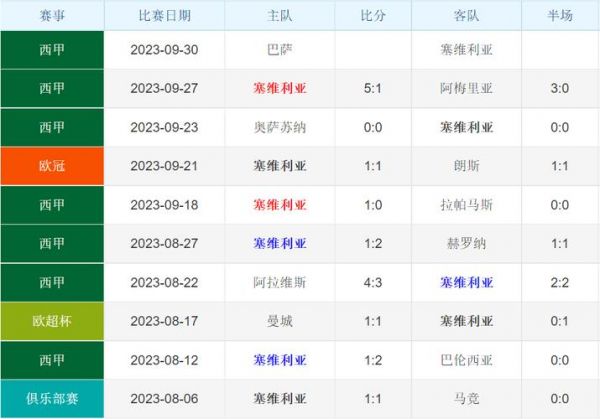Image resolution: width=600 pixels, height=419 pixels.
Task: Click away team 巴伦西亚
Action: pyautogui.click(x=466, y=360)
